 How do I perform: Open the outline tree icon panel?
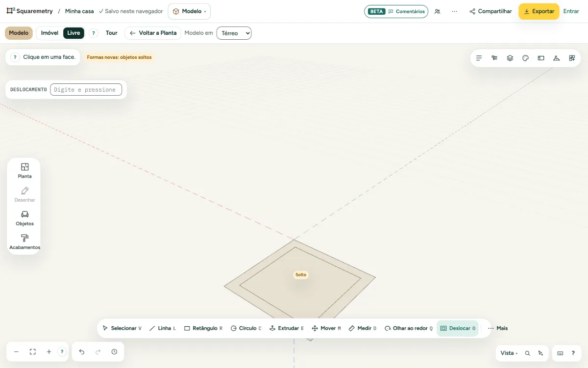coord(494,58)
